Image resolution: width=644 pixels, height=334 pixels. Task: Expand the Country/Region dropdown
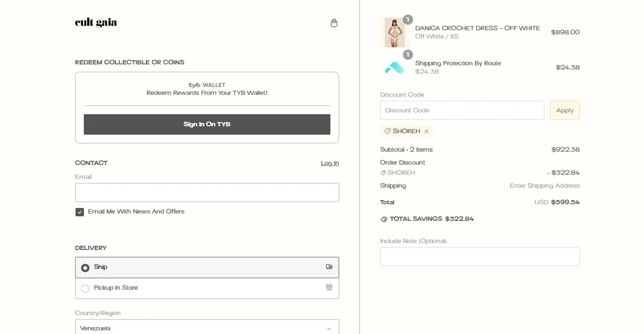pos(207,328)
